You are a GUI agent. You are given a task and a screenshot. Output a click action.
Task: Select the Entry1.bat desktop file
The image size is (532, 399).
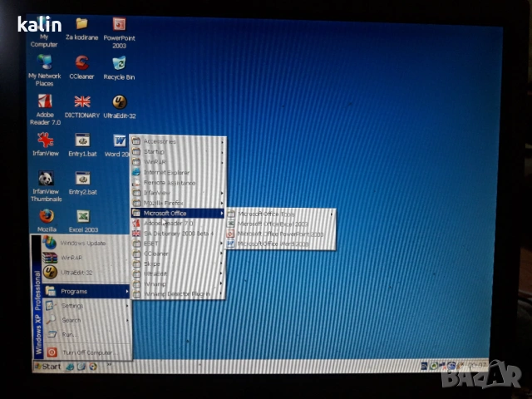(82, 145)
